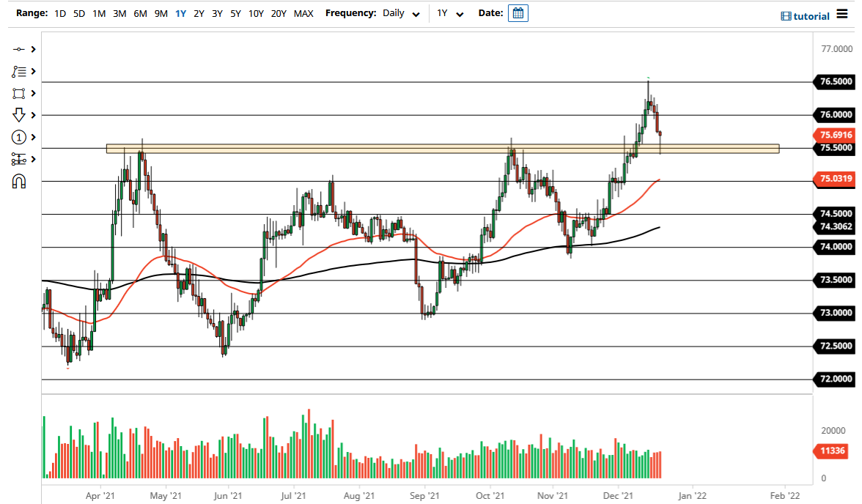Select the arc drawing tool
862x504 pixels.
(20, 181)
